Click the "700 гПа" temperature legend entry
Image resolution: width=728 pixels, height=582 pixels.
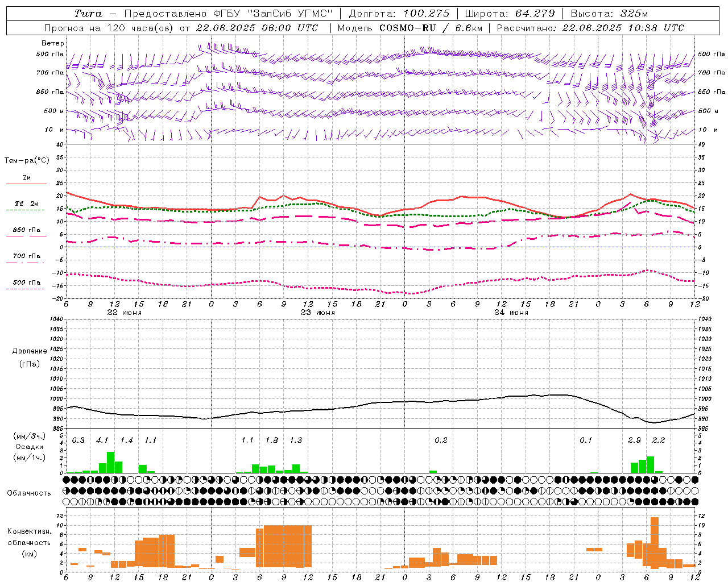tap(26, 256)
